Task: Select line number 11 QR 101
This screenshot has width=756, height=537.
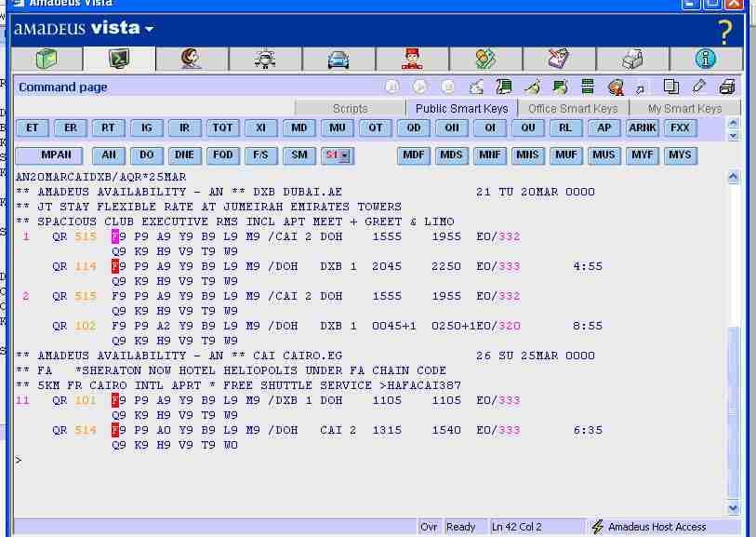Action: click(x=22, y=400)
